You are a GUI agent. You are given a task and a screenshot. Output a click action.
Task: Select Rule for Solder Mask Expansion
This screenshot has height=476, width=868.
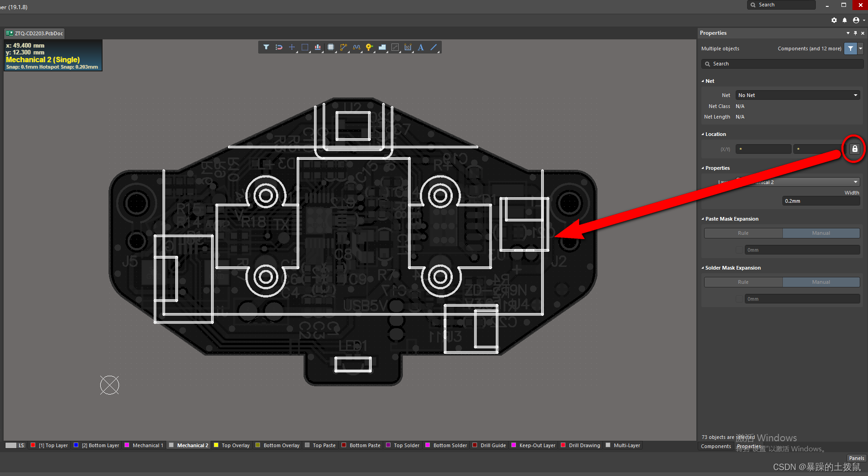tap(743, 282)
